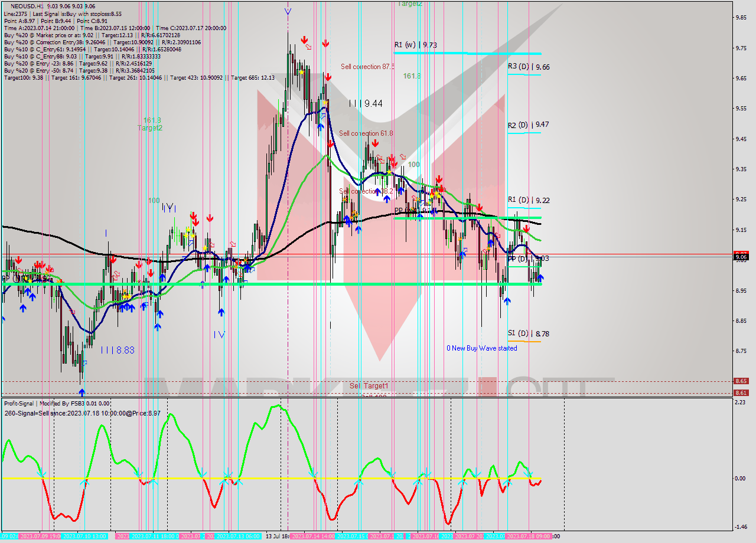Click the 2023.07.13 06:00 date marker

[x=238, y=537]
